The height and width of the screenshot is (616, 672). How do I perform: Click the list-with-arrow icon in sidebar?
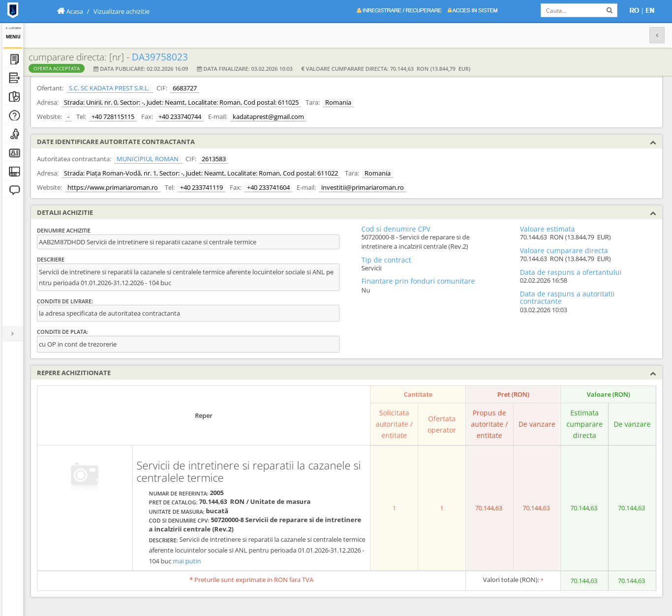[x=14, y=78]
